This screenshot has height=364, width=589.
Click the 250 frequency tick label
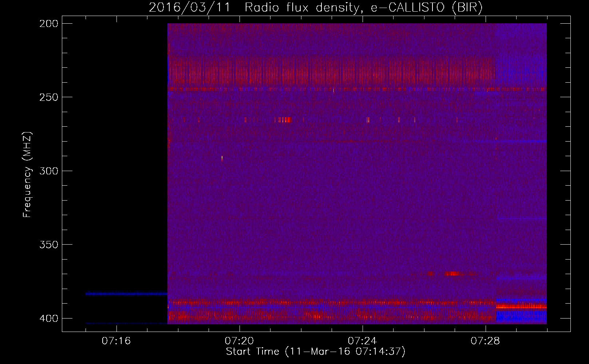pyautogui.click(x=49, y=97)
